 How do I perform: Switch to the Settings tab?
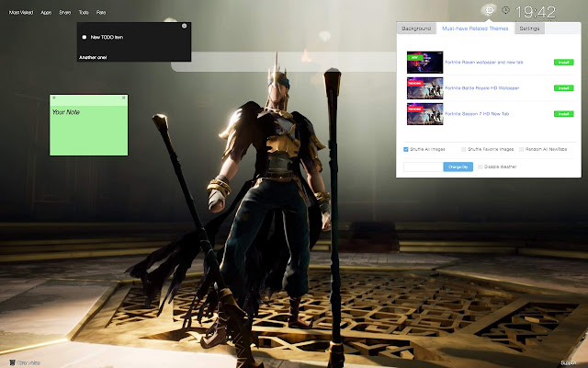pyautogui.click(x=529, y=29)
